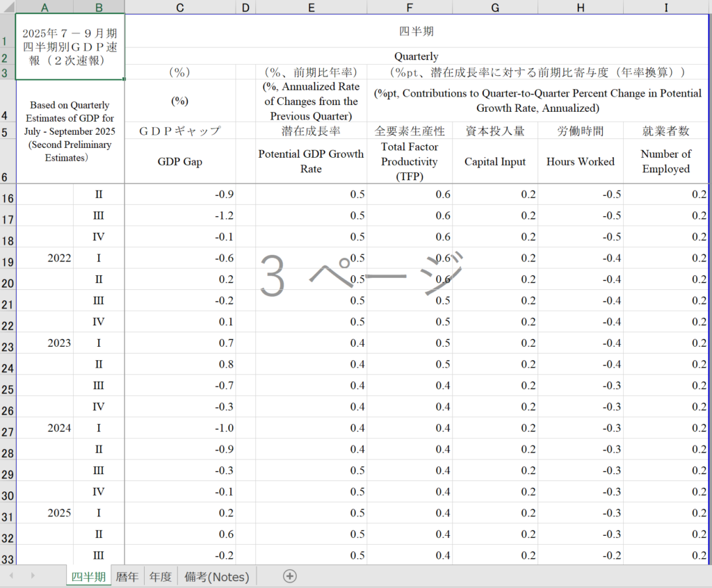
Task: Click the Potential GDP Growth Rate cell
Action: pos(311,161)
